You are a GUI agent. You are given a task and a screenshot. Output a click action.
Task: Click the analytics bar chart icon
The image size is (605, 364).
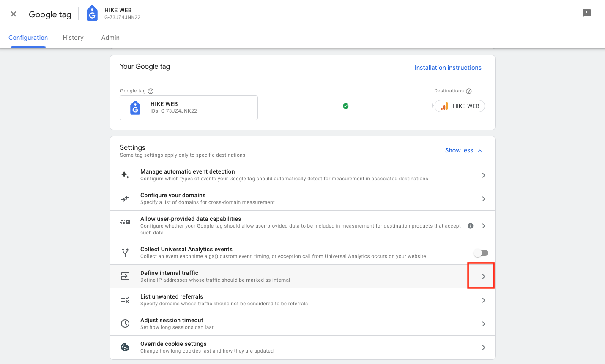coord(444,106)
